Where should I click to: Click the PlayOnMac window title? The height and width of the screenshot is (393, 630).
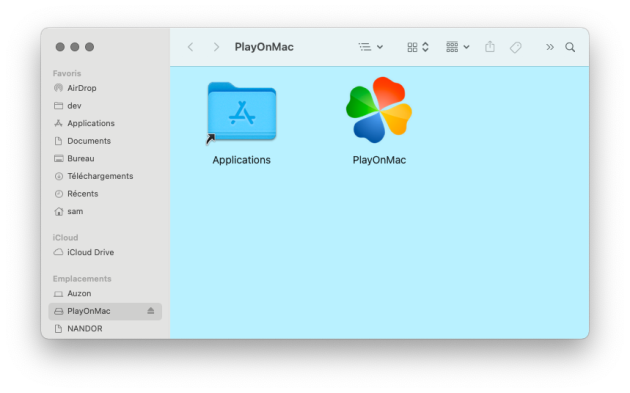[x=264, y=47]
